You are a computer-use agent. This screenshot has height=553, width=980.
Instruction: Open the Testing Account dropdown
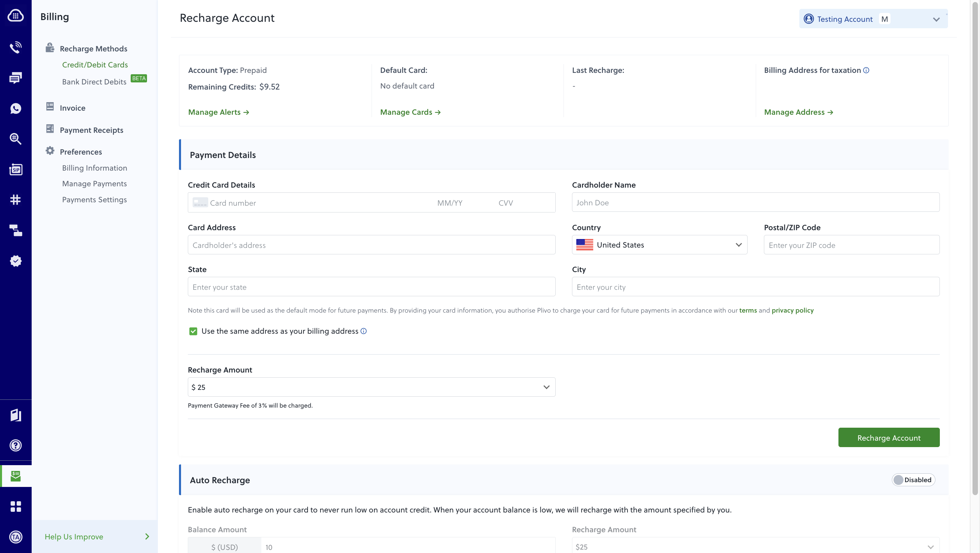[x=873, y=19]
